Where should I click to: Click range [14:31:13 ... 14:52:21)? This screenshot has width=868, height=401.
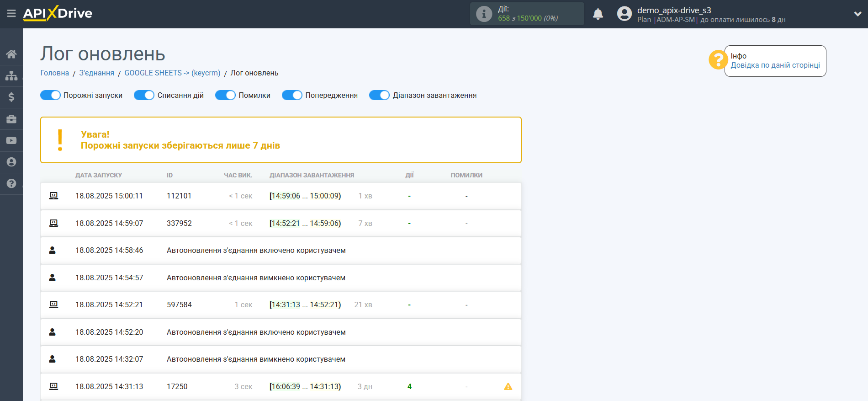click(x=305, y=305)
